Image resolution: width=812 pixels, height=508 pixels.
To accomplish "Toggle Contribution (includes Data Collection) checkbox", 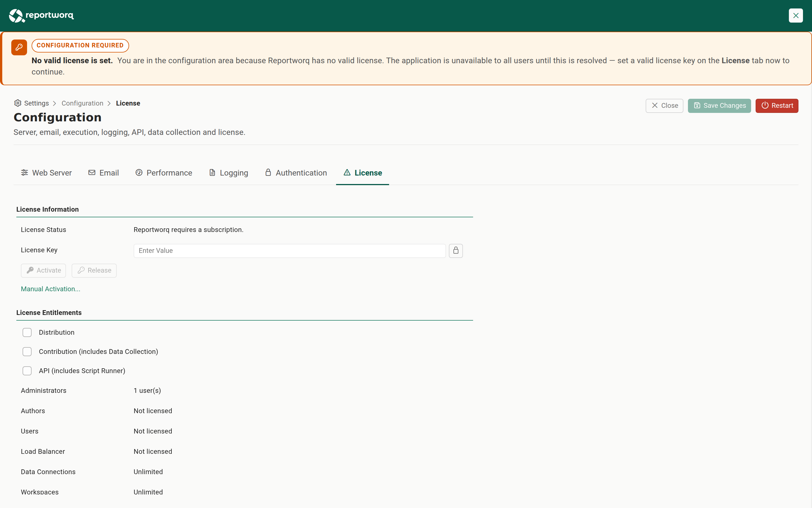I will 27,351.
